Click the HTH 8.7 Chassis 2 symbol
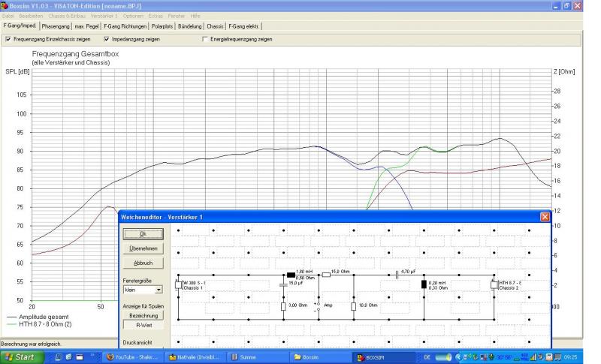Viewport: 601px width, 364px height. click(494, 284)
